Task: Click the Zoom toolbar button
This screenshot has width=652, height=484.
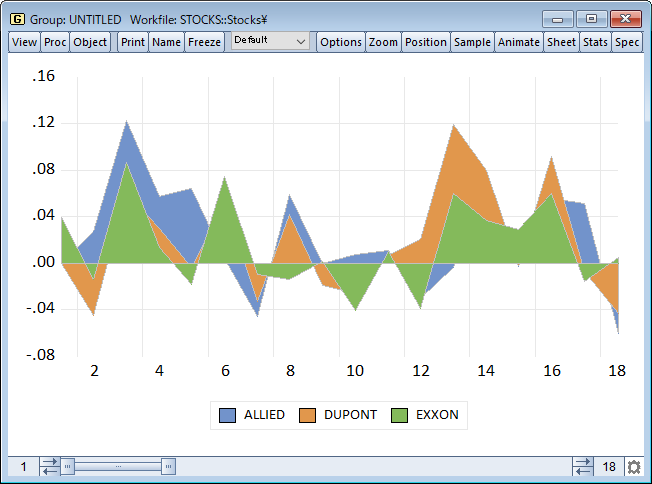Action: tap(383, 42)
